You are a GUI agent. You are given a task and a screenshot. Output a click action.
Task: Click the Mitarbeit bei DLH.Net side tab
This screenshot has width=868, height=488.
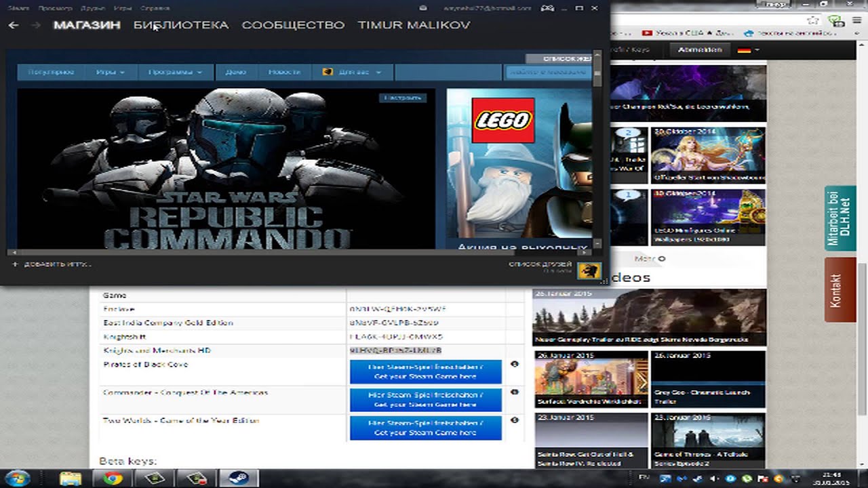[x=840, y=219]
